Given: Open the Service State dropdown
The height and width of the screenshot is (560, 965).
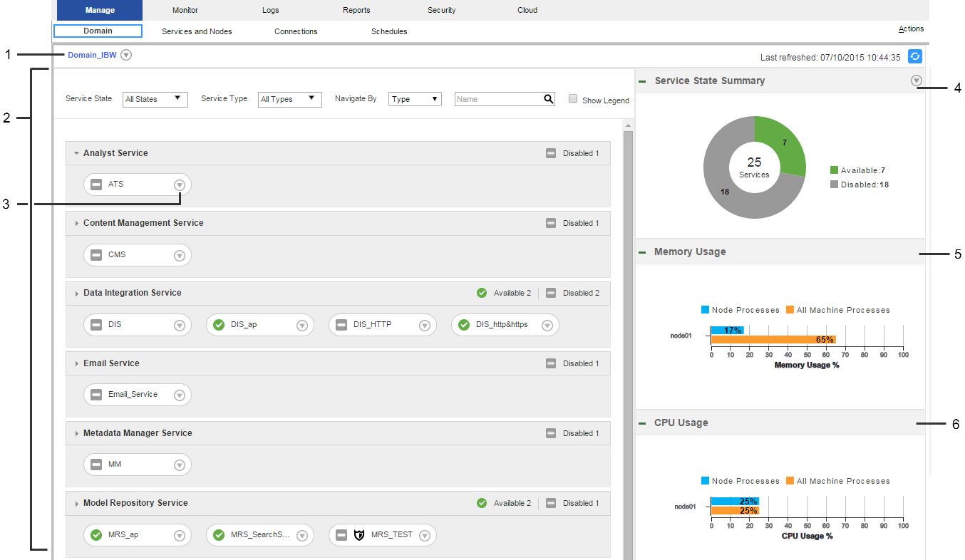Looking at the screenshot, I should [155, 99].
